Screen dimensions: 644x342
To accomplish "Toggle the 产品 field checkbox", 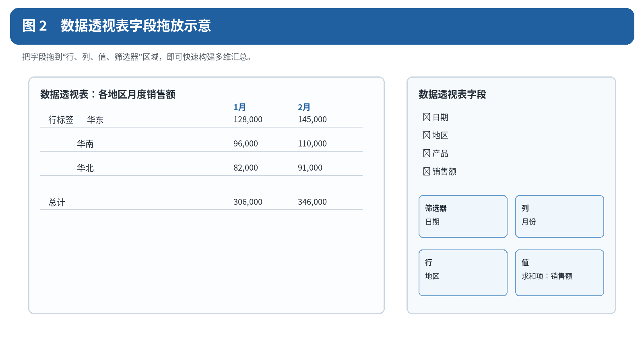I will tap(427, 153).
